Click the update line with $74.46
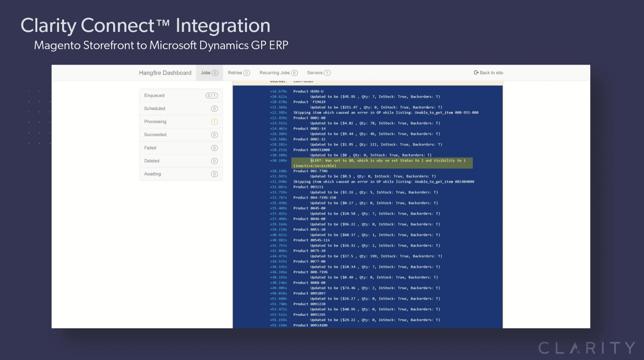Viewport: 644px width, 360px height. 375,288
